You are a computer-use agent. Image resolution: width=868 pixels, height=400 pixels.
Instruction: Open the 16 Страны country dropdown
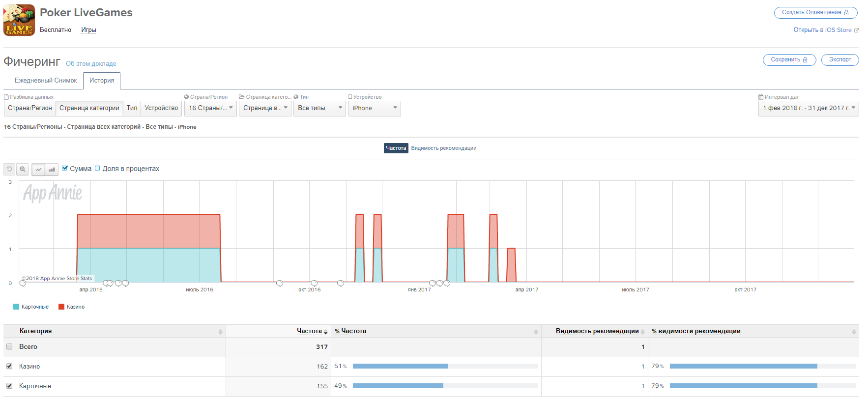(x=210, y=108)
